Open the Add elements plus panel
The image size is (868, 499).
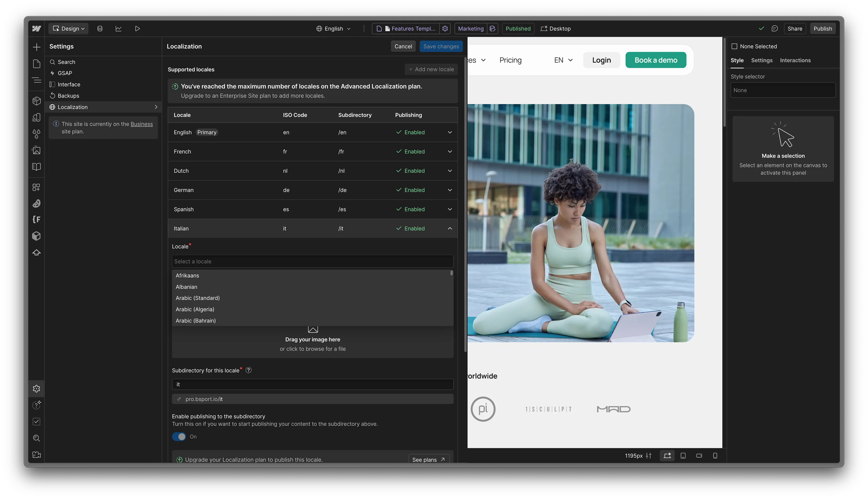click(36, 47)
